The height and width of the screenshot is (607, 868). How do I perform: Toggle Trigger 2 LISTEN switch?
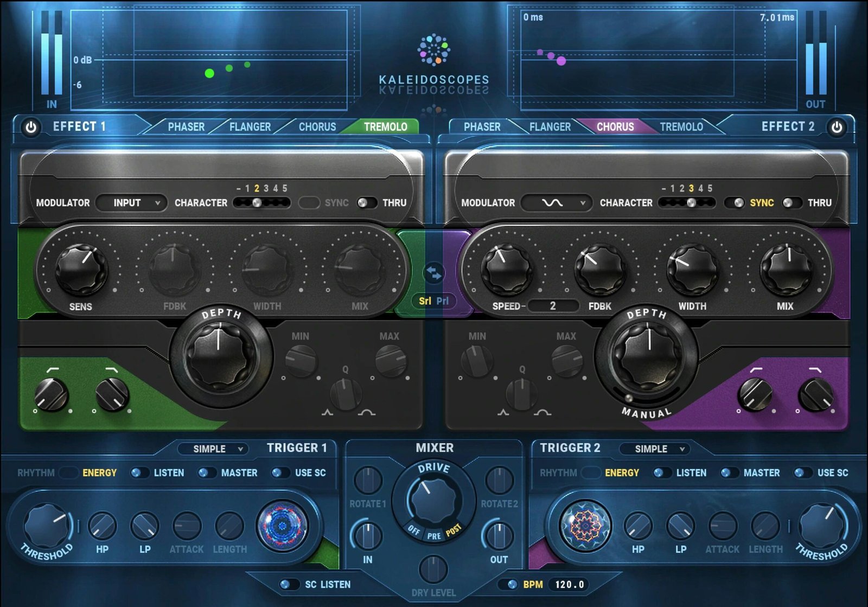[662, 473]
